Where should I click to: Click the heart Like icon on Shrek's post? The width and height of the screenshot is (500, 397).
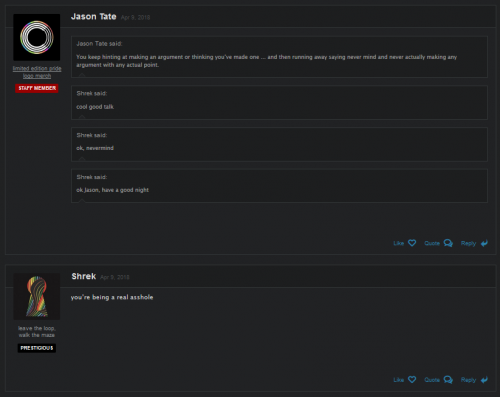pos(412,379)
